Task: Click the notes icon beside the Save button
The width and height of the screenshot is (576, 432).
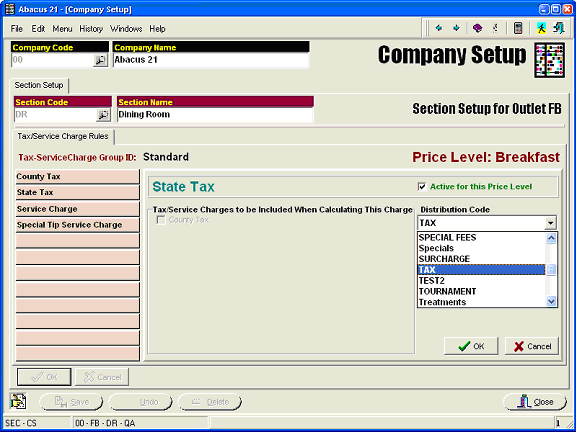Action: (x=18, y=401)
